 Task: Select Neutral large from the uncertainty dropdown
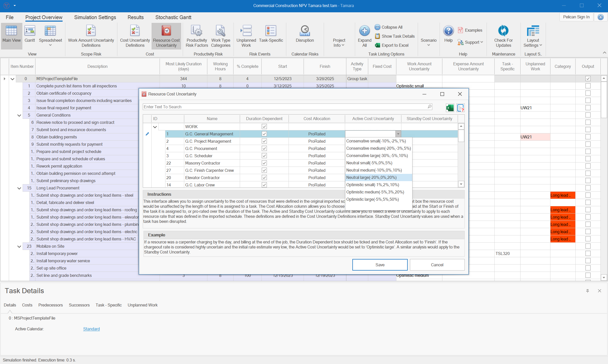[x=371, y=177]
